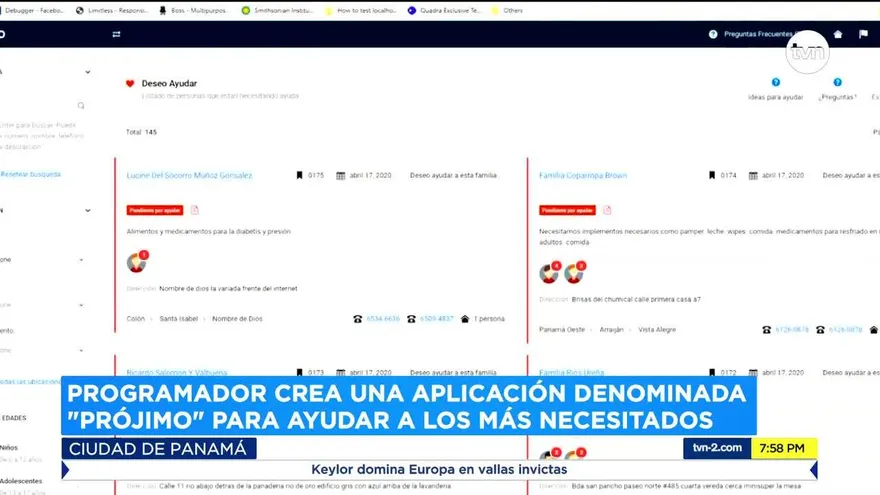Open the Others bookmarks folder
The image size is (880, 495).
point(507,11)
